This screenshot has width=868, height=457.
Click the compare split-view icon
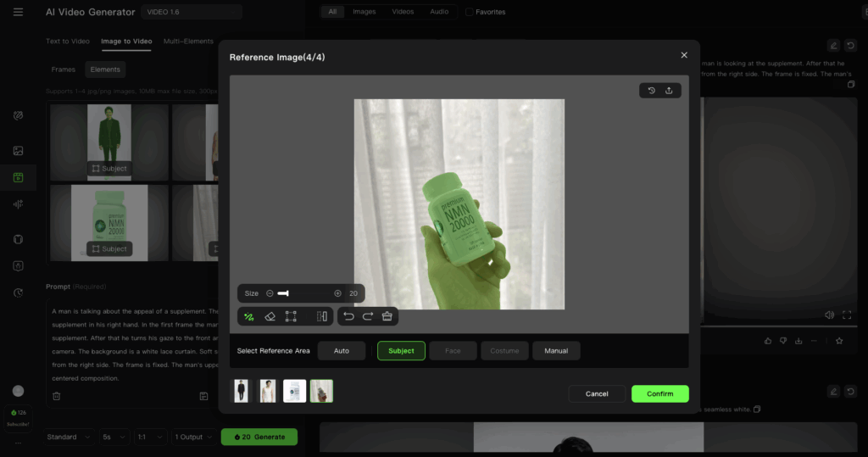click(321, 316)
